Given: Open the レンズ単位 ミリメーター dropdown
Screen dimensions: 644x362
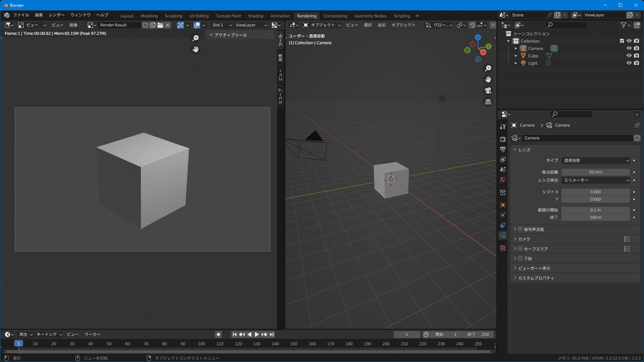Looking at the screenshot, I should tap(596, 180).
